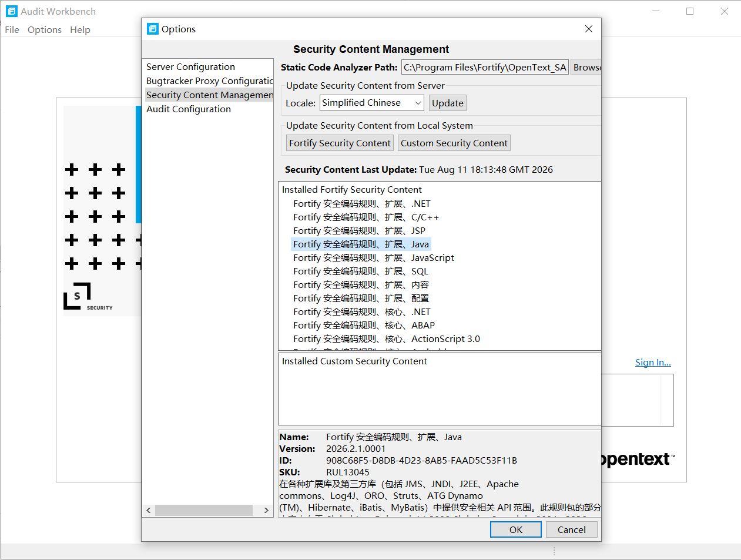741x560 pixels.
Task: Click the left scroll arrow in options list
Action: tap(149, 510)
